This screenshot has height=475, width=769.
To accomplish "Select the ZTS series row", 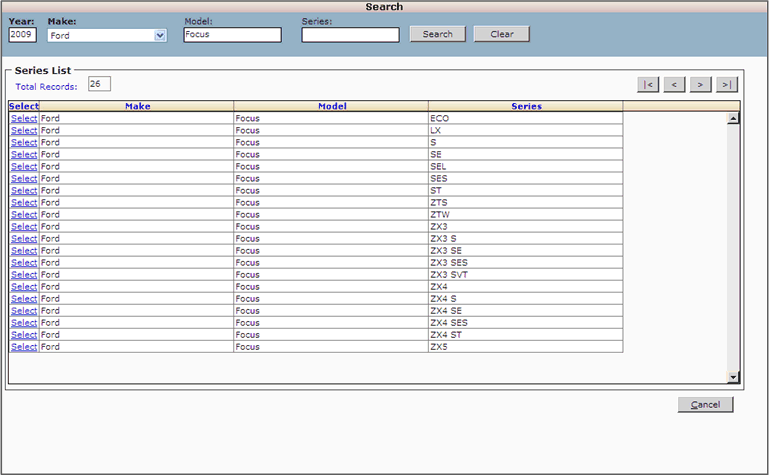I will pyautogui.click(x=24, y=202).
